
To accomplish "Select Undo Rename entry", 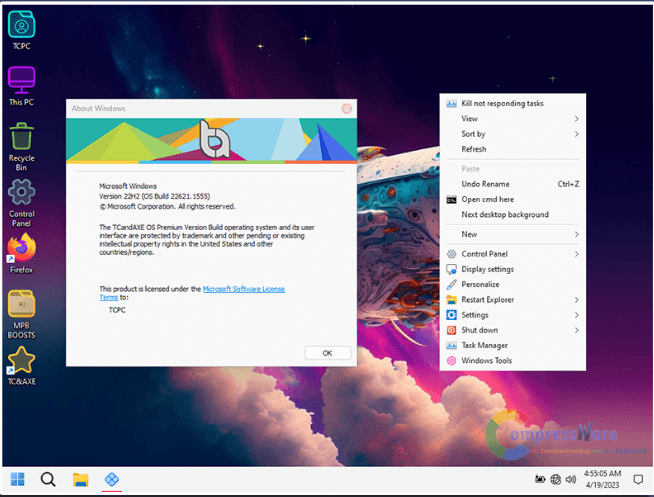I will click(512, 184).
